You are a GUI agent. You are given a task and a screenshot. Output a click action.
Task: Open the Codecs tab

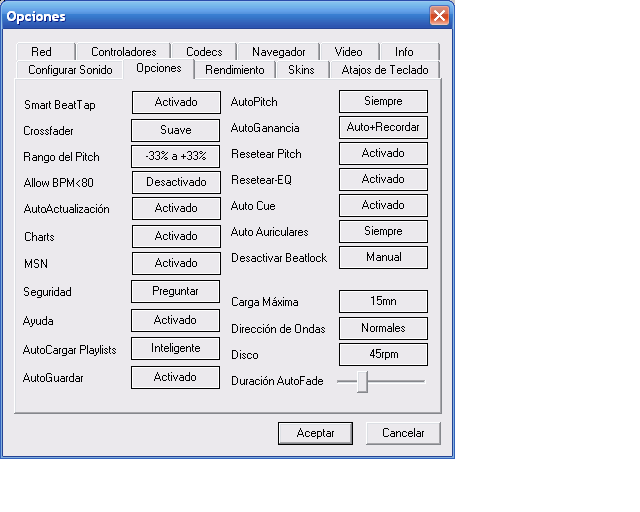204,52
